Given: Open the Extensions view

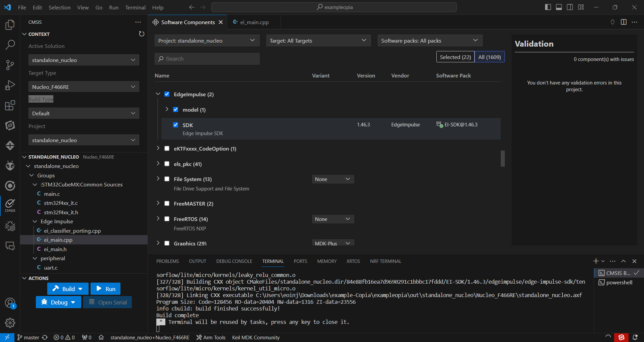Looking at the screenshot, I should (x=10, y=105).
